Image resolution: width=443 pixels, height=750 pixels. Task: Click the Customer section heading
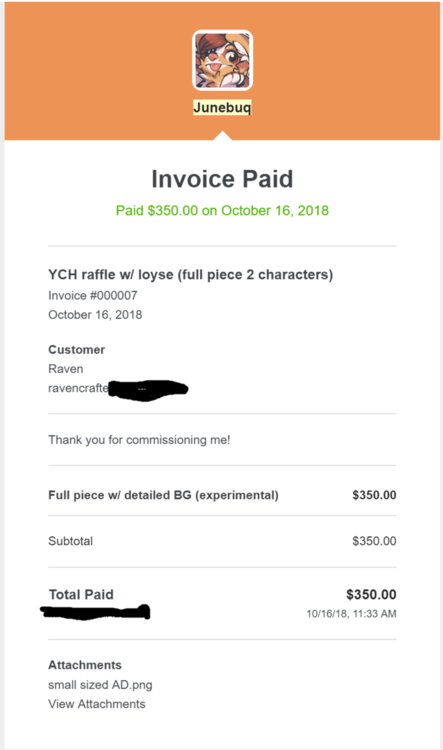77,350
